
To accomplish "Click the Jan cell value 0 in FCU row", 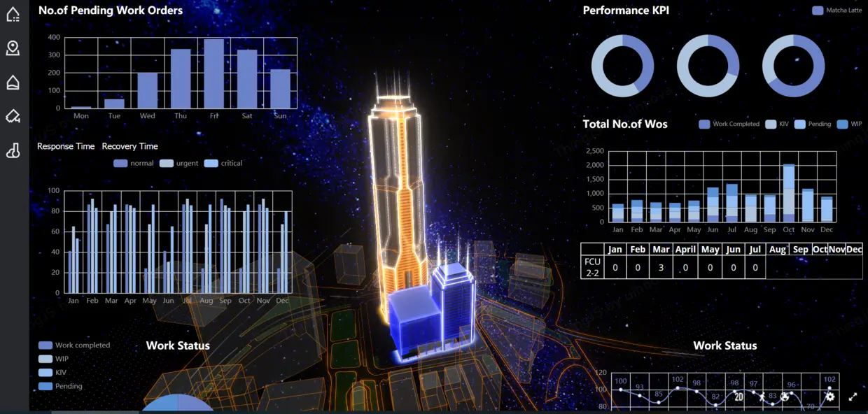I will [x=615, y=267].
